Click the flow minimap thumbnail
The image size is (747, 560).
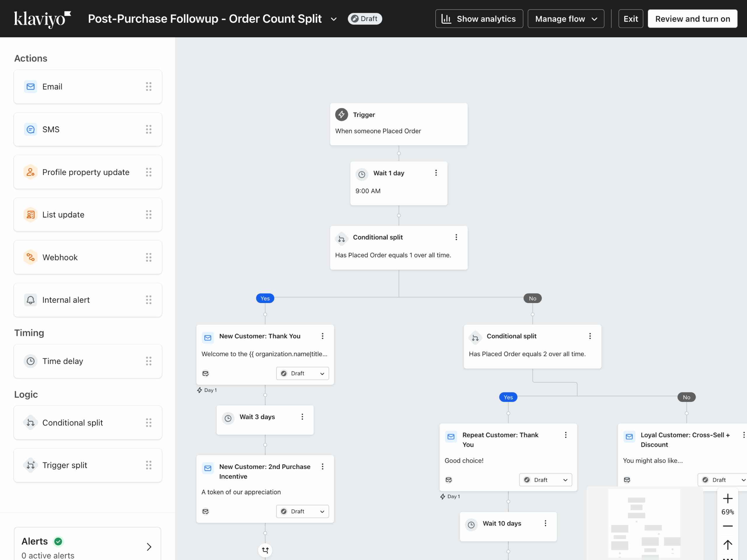[644, 523]
